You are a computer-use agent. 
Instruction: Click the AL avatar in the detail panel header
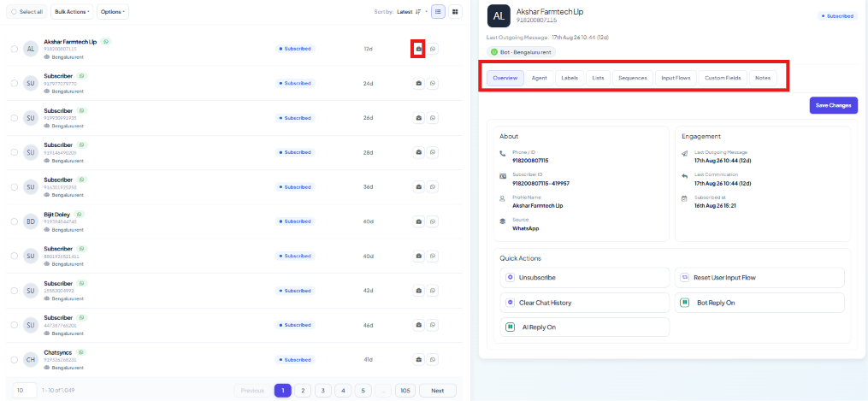499,16
